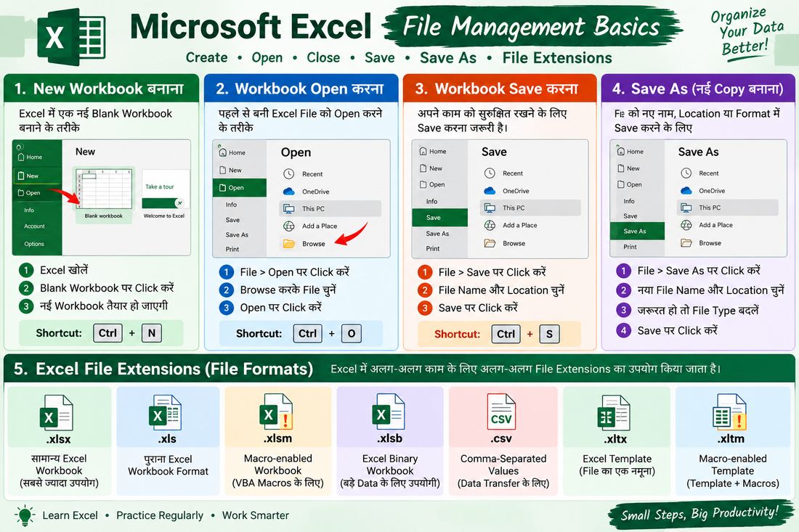Click the This PC icon in Save screen

point(490,208)
